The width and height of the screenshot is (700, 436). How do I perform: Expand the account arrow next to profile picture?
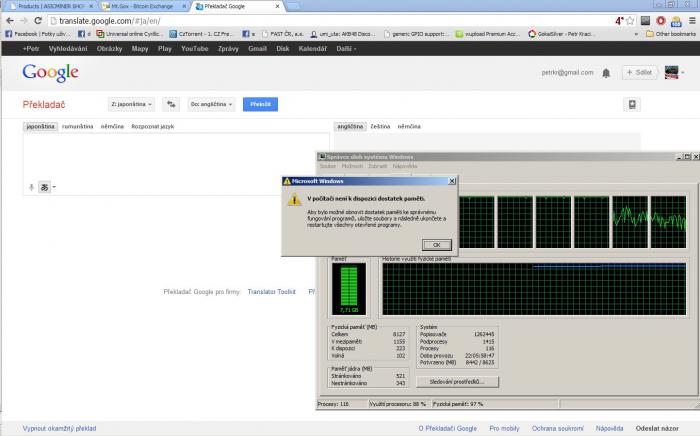683,72
